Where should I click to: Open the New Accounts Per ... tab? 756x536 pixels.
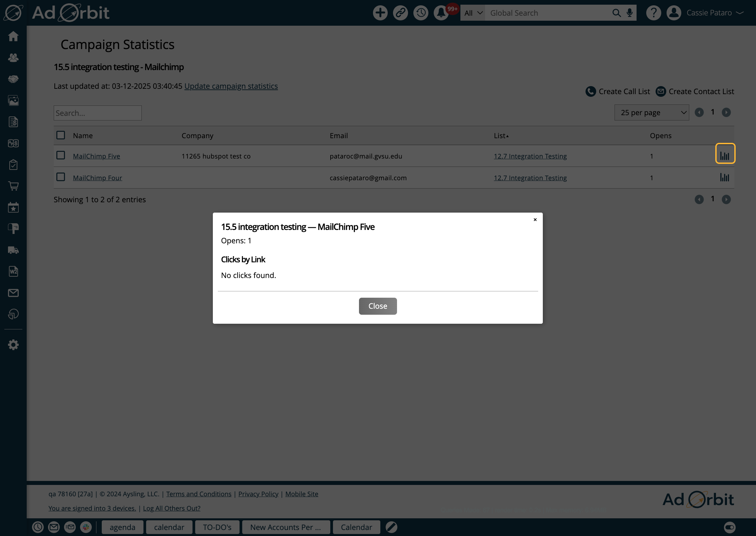click(x=286, y=527)
